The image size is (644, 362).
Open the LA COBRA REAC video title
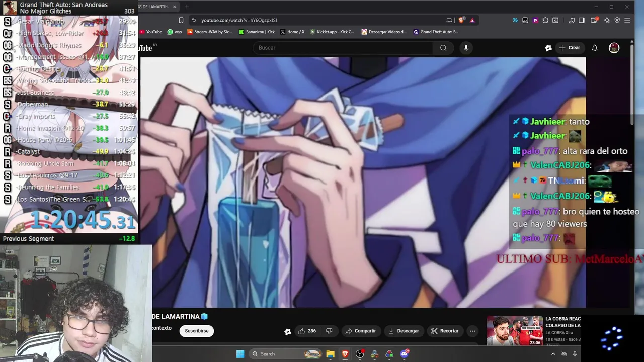(563, 322)
